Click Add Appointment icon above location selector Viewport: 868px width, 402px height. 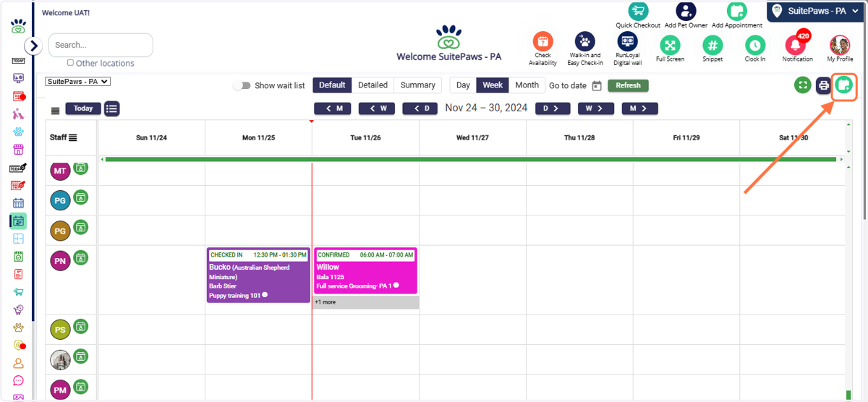tap(736, 11)
